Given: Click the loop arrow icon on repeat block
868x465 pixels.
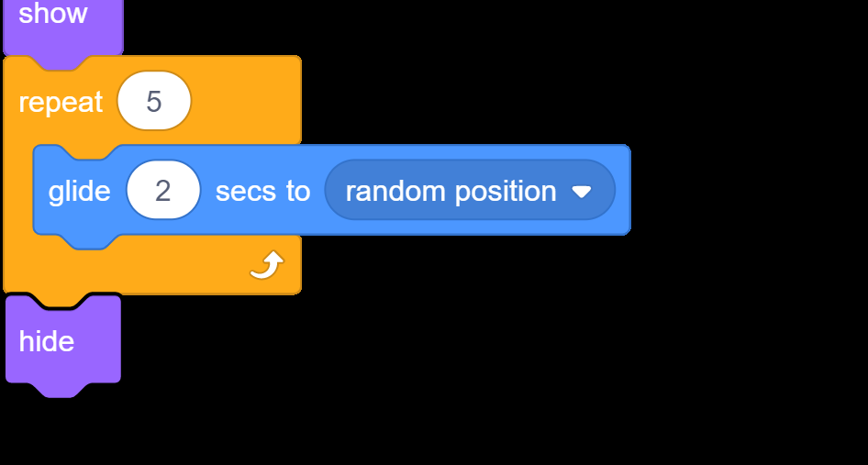Looking at the screenshot, I should (267, 265).
